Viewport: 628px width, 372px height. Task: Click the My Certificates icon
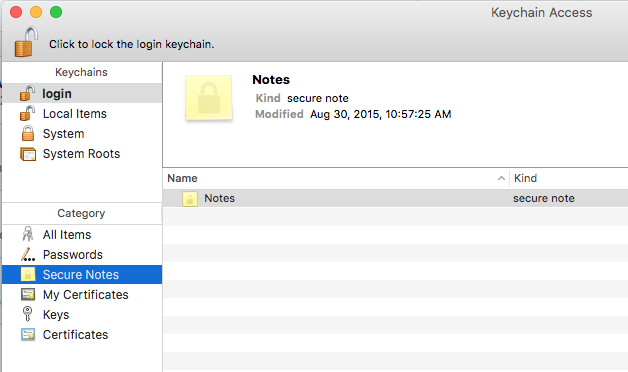click(28, 294)
